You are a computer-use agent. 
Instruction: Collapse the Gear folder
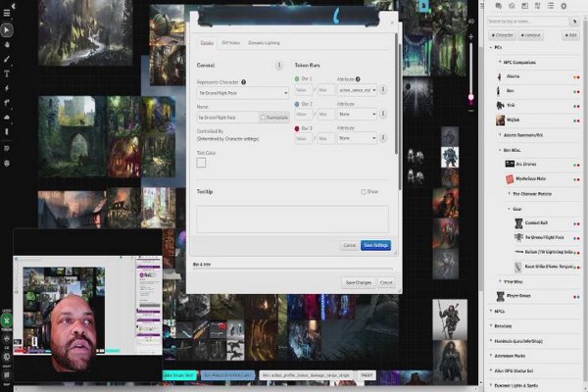click(x=510, y=209)
